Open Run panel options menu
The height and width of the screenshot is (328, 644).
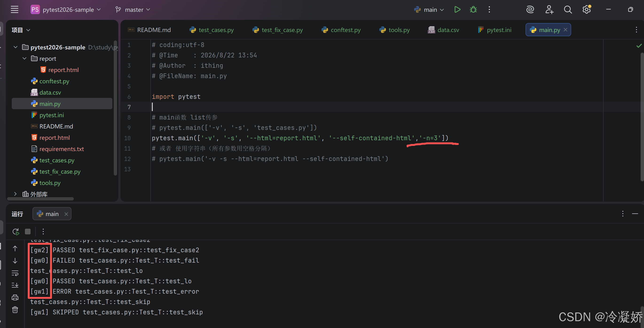pyautogui.click(x=623, y=214)
